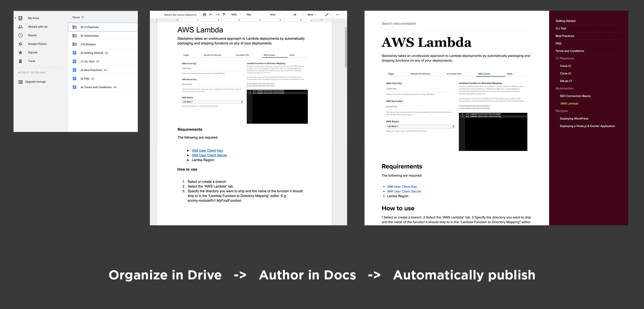Select the Trigger tab in the Docs image

[186, 55]
